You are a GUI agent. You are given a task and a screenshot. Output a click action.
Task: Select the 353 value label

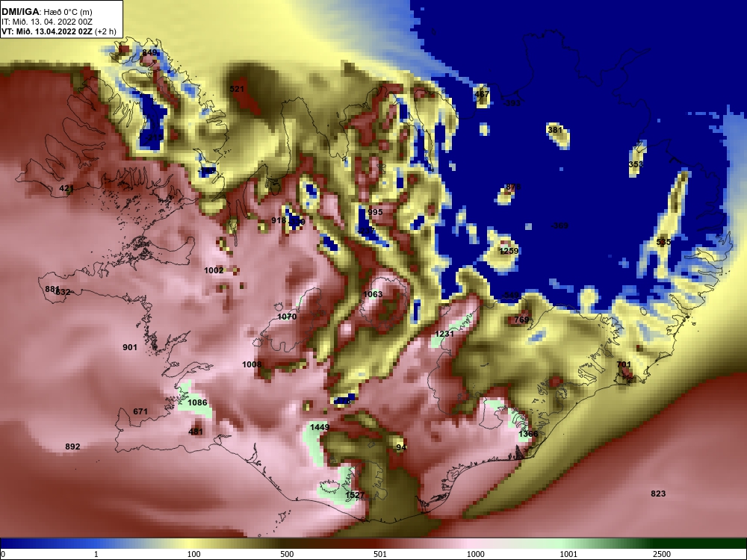click(x=636, y=164)
